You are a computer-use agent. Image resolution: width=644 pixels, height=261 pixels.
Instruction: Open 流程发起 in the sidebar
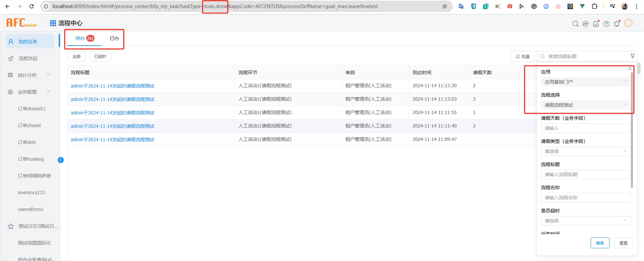[x=28, y=58]
